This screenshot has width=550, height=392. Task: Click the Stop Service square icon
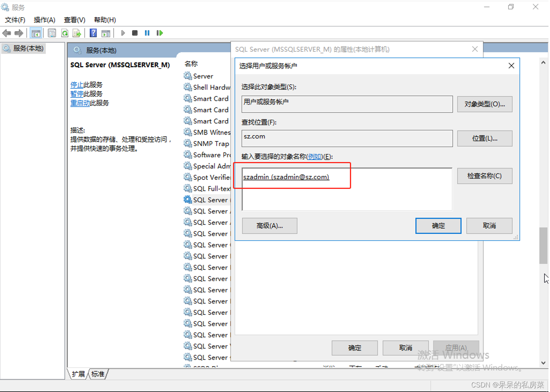(x=135, y=33)
